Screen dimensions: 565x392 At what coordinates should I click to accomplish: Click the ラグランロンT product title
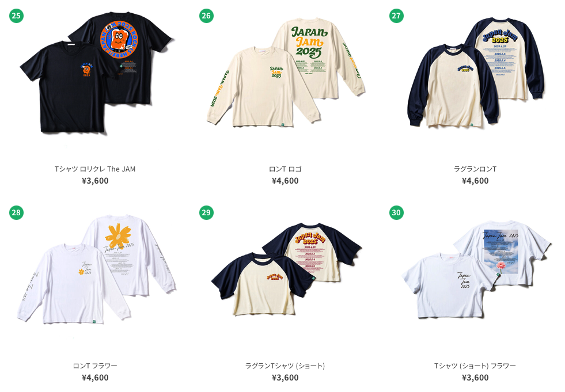click(x=475, y=169)
